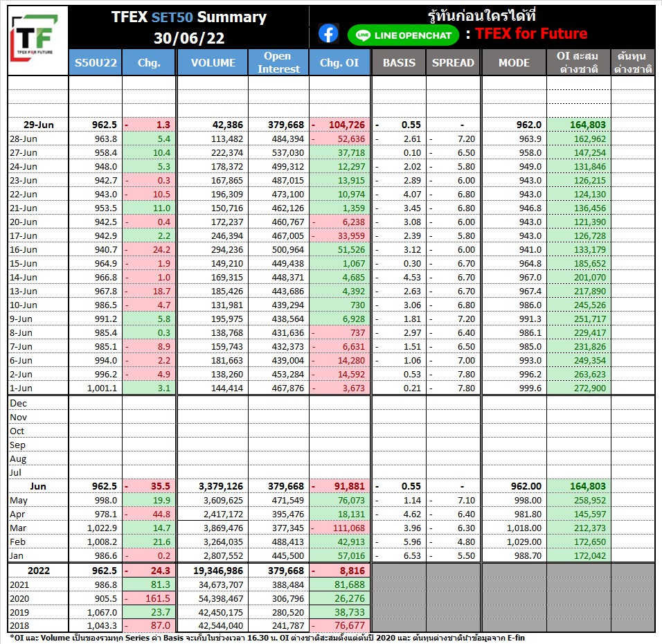Click the TF logo in the header
This screenshot has height=644, width=662.
35,37
